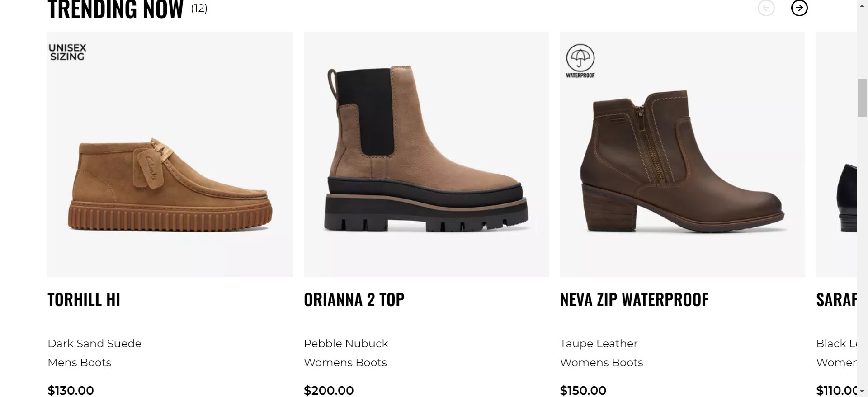Screen dimensions: 868x397
Task: Open the Neva Zip Waterproof boot image
Action: tap(682, 163)
